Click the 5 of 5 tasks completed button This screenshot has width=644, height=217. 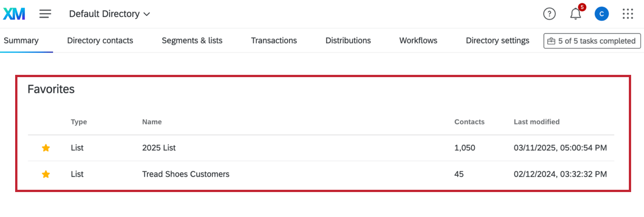click(x=592, y=41)
